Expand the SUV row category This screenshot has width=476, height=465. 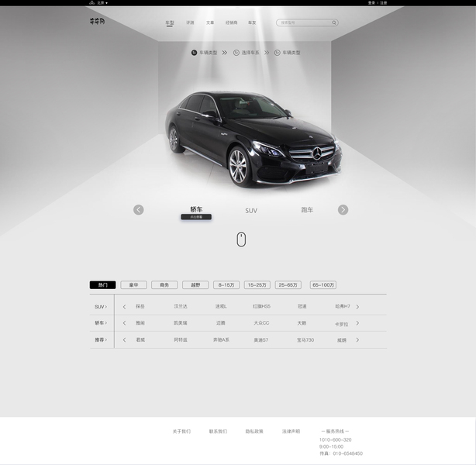pos(101,307)
